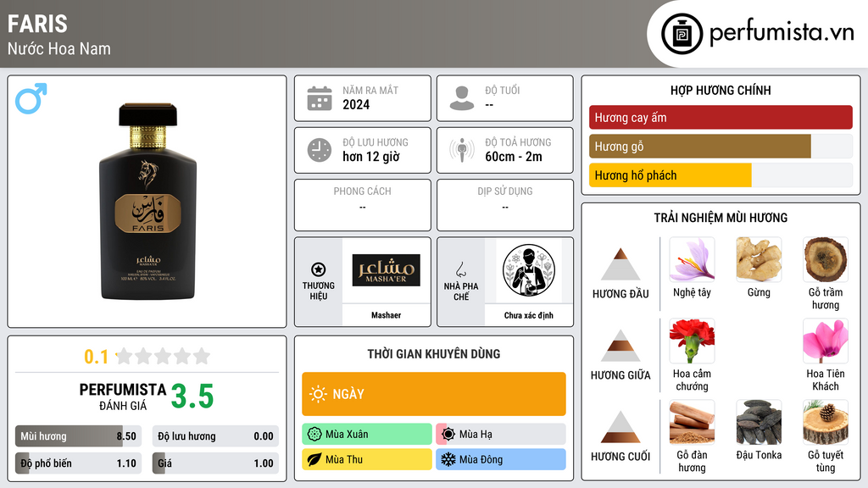Click the nose icon above Nhà pha chế
Image resolution: width=868 pixels, height=488 pixels.
point(460,269)
